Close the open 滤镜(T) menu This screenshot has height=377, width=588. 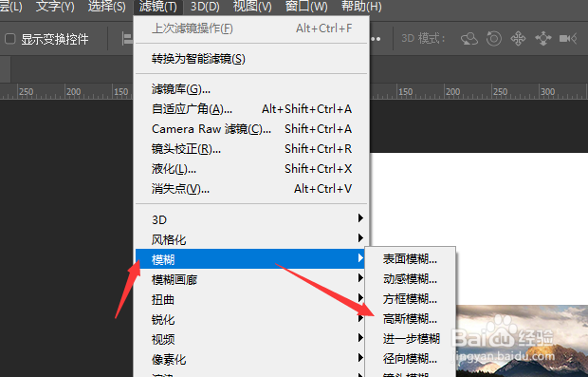[157, 7]
